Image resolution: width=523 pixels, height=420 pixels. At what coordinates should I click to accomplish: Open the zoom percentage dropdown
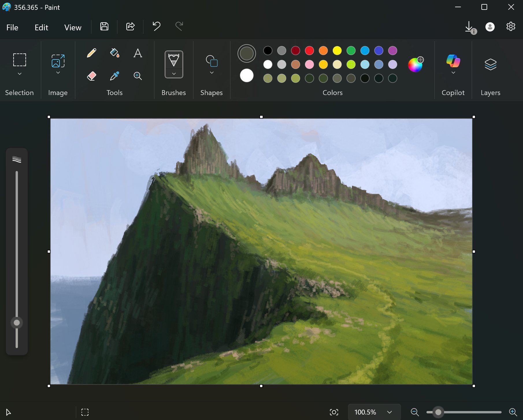point(390,412)
